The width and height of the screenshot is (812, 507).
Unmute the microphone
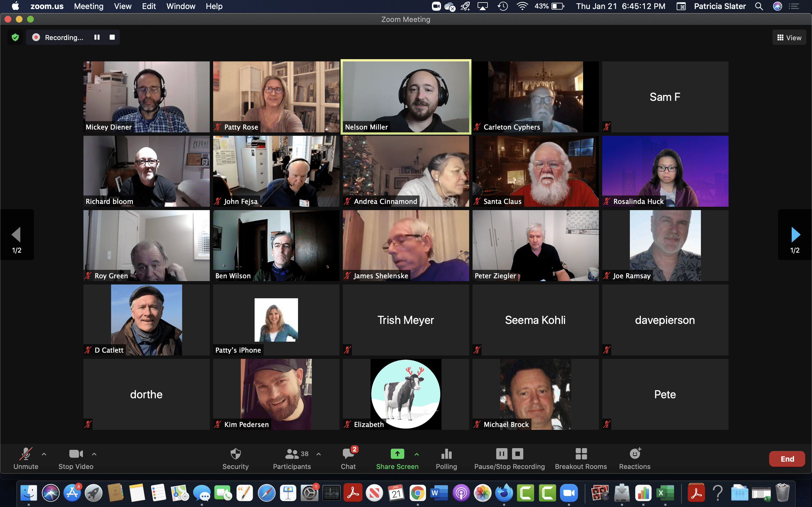(x=25, y=454)
